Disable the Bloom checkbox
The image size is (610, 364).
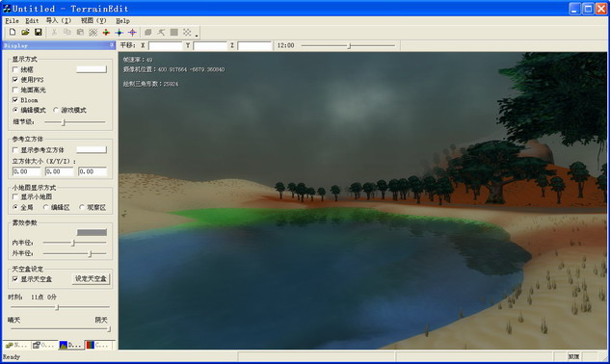pos(15,100)
